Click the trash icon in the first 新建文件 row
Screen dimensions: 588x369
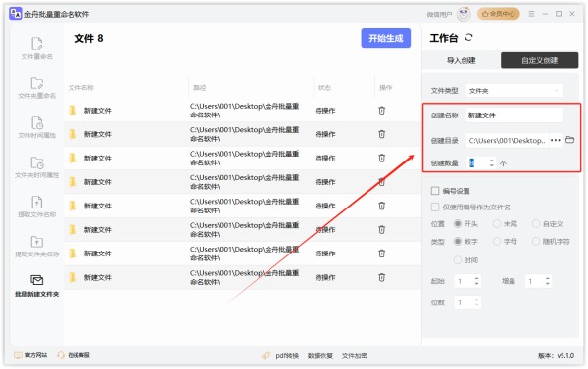[x=382, y=111]
